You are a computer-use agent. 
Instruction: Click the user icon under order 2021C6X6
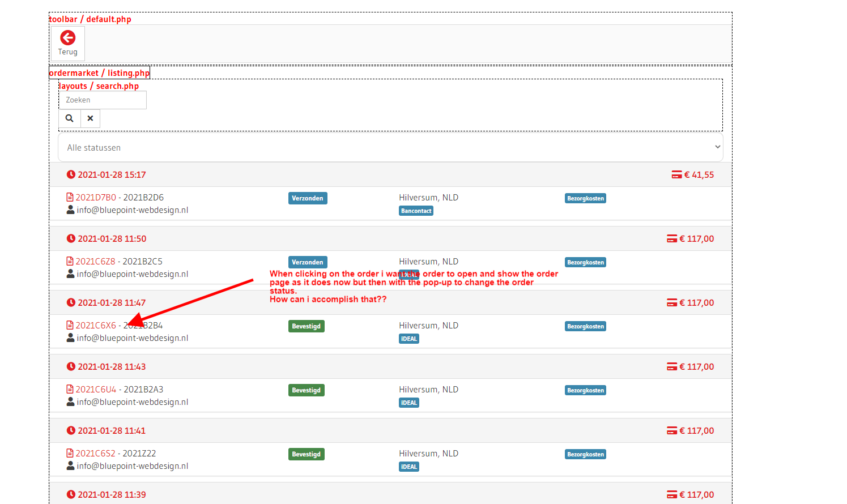tap(71, 338)
